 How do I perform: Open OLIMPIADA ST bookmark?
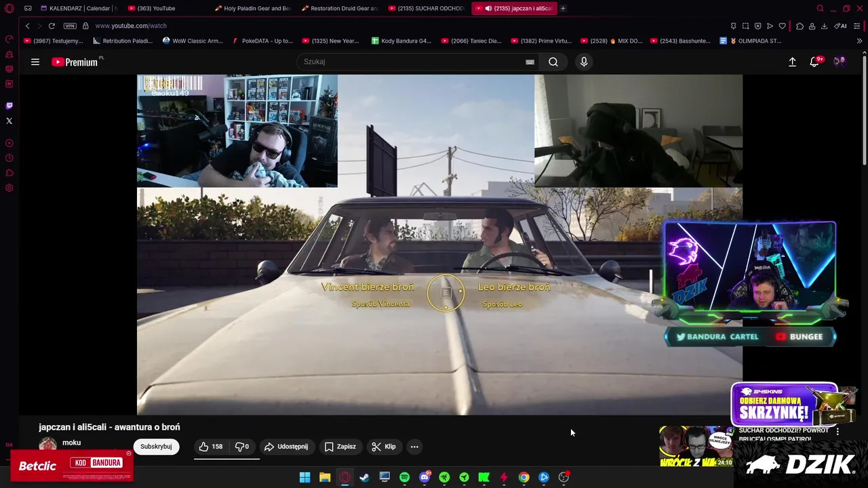click(751, 41)
